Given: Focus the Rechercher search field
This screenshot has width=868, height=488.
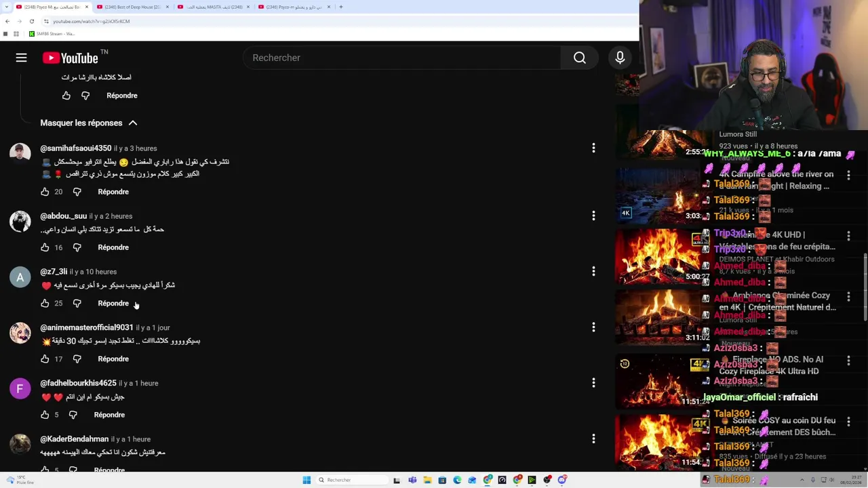Looking at the screenshot, I should (401, 58).
